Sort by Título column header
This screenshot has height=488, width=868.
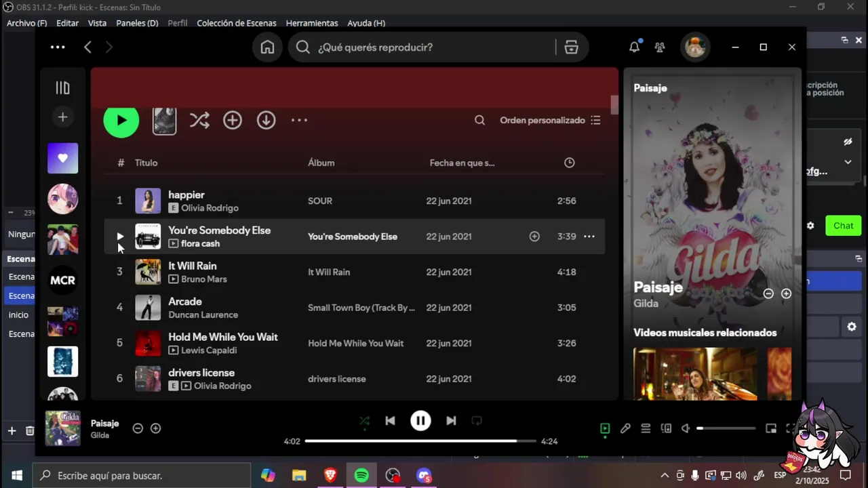click(146, 163)
